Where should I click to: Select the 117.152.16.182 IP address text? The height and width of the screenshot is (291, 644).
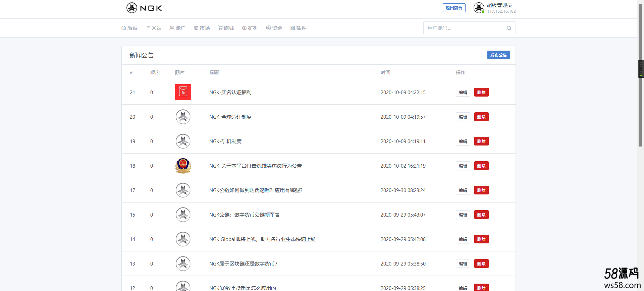click(501, 11)
